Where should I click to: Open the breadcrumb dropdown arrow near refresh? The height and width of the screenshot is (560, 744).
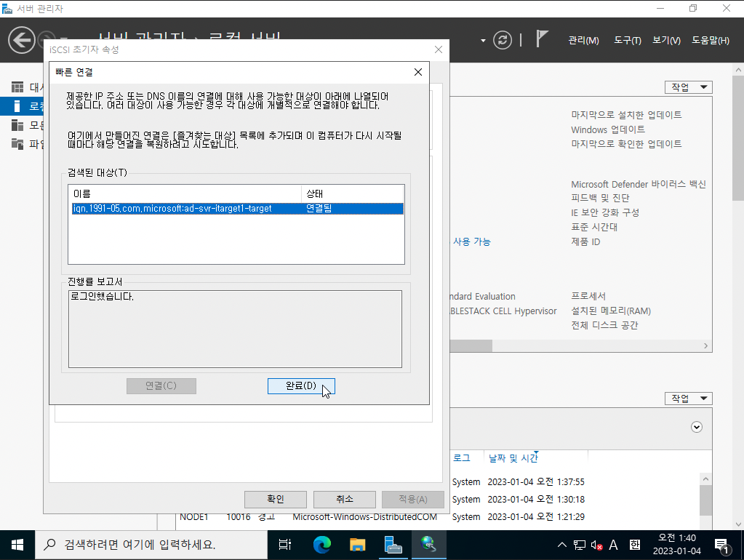pyautogui.click(x=483, y=41)
